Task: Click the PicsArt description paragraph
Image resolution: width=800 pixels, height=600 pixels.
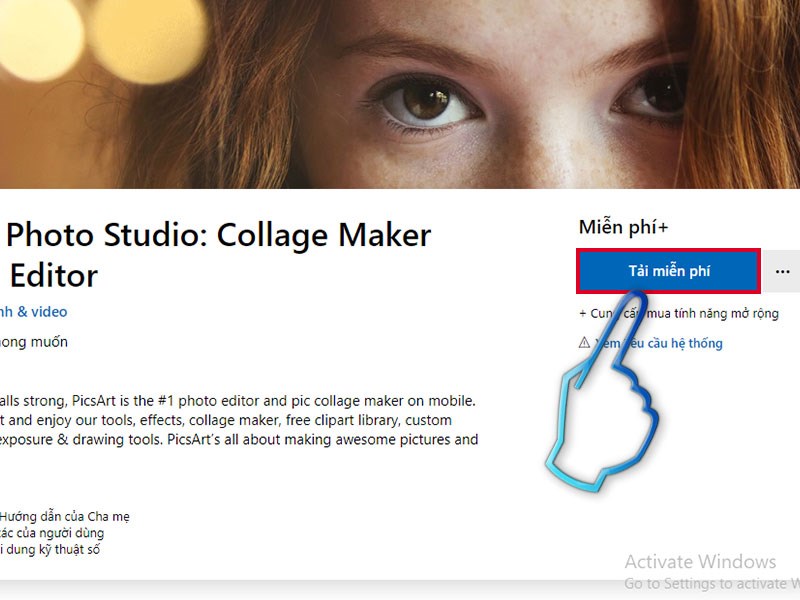Action: tap(238, 420)
